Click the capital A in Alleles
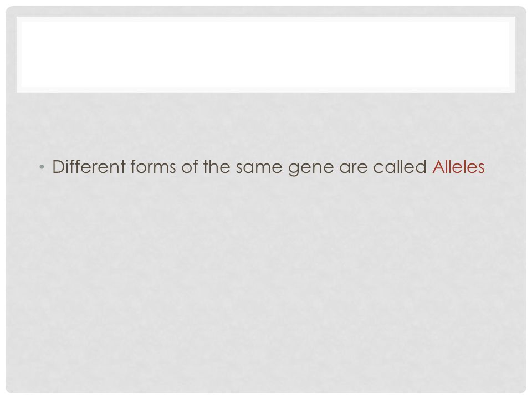The image size is (532, 399). pos(438,167)
